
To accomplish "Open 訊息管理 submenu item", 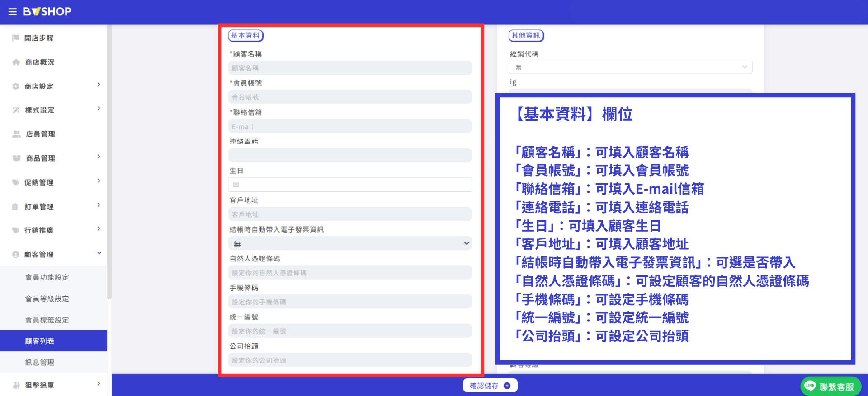I will coord(40,362).
